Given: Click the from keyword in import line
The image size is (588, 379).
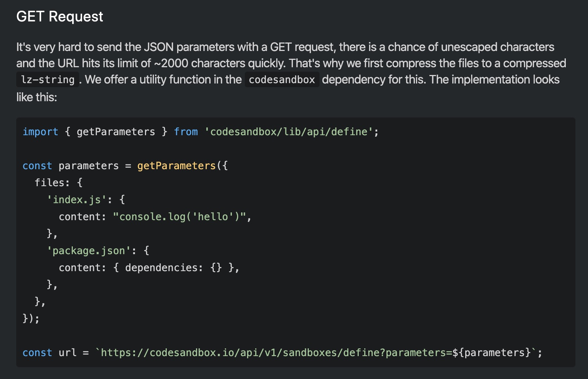Looking at the screenshot, I should [186, 132].
